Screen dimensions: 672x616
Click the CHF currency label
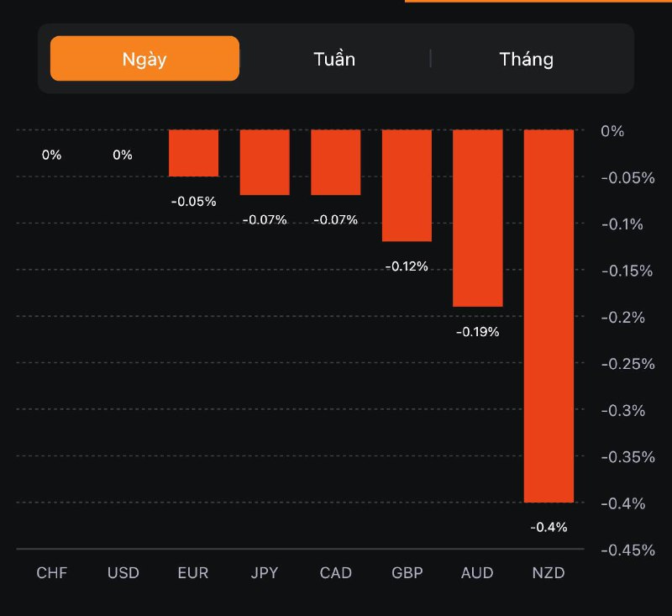tap(51, 573)
